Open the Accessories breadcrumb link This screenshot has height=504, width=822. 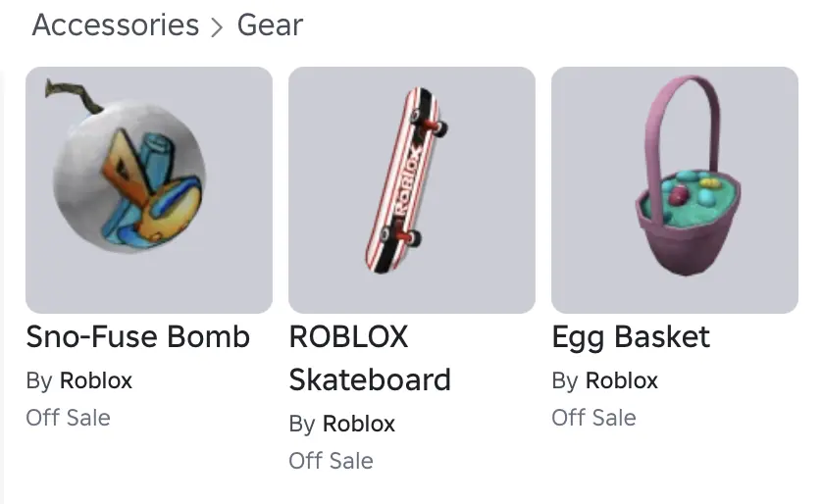tap(116, 25)
